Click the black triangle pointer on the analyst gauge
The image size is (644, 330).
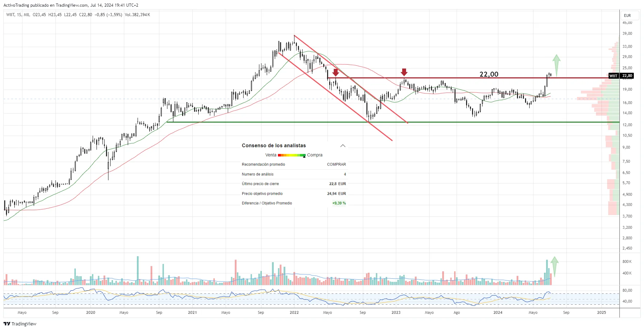click(x=304, y=156)
